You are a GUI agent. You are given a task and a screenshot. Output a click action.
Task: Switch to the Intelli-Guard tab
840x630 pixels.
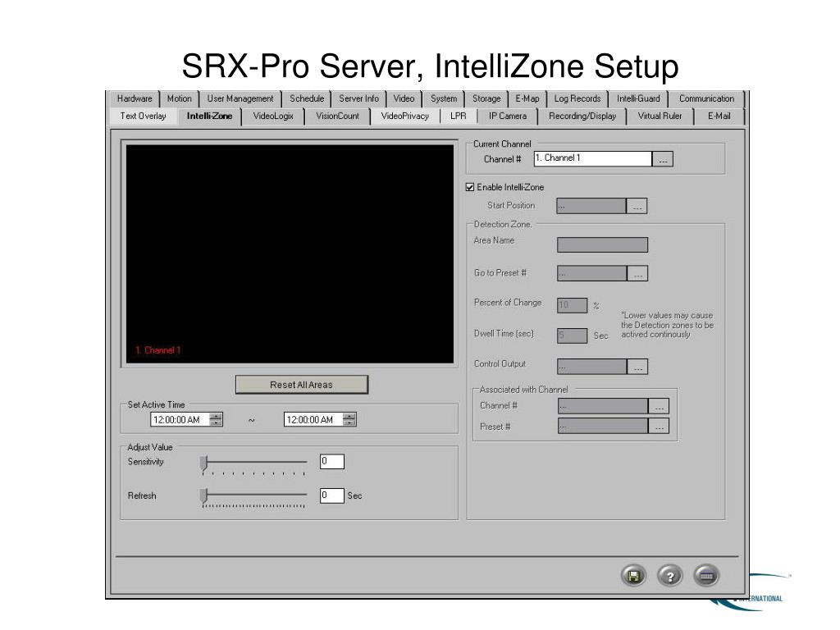point(638,98)
